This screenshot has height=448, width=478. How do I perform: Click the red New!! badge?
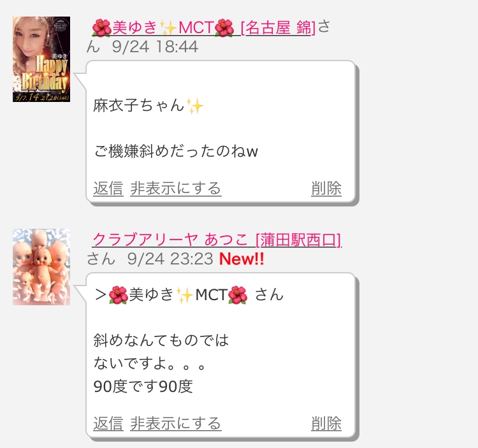[x=242, y=259]
